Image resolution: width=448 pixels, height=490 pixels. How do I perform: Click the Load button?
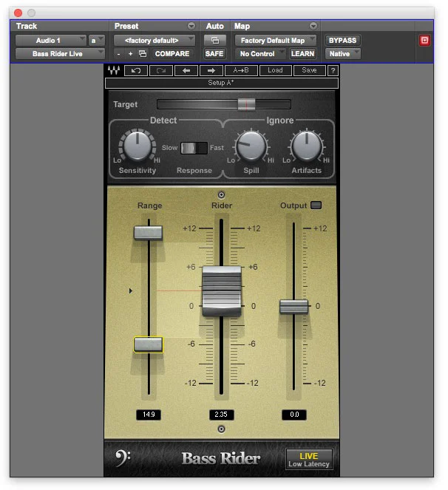tap(276, 71)
